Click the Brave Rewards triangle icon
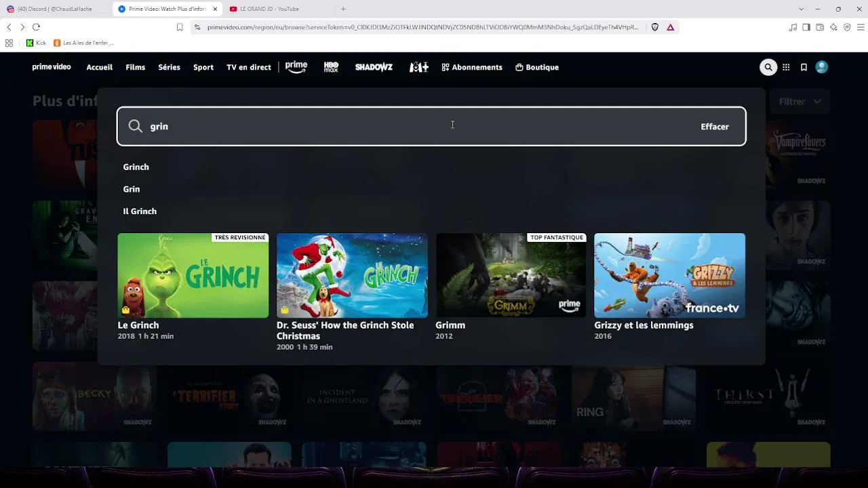The width and height of the screenshot is (868, 488). pos(670,27)
